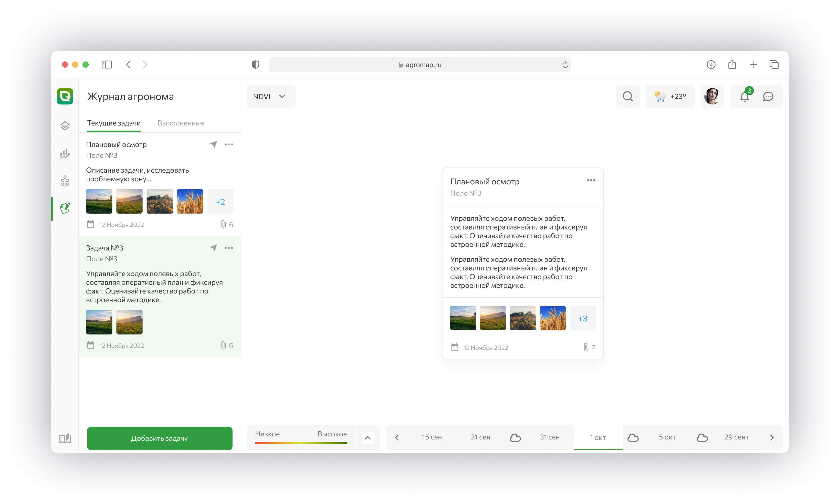The image size is (840, 504).
Task: Select the 29 сент date
Action: coord(737,437)
